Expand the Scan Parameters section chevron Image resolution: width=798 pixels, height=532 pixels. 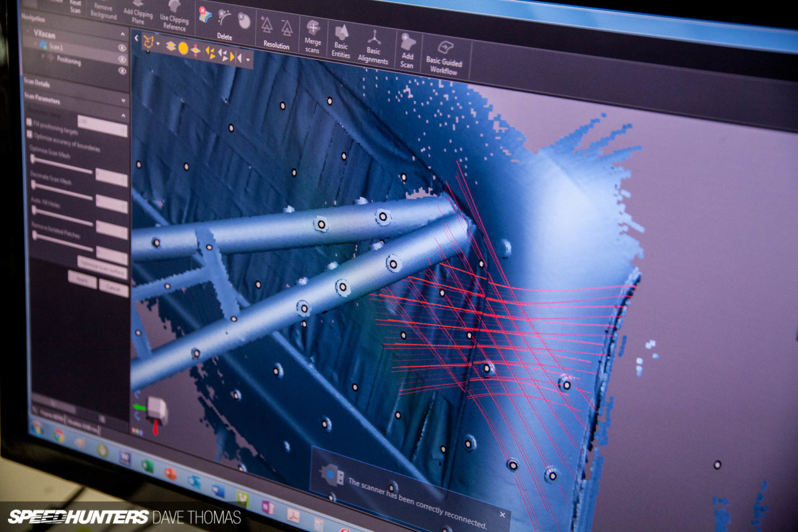(124, 100)
